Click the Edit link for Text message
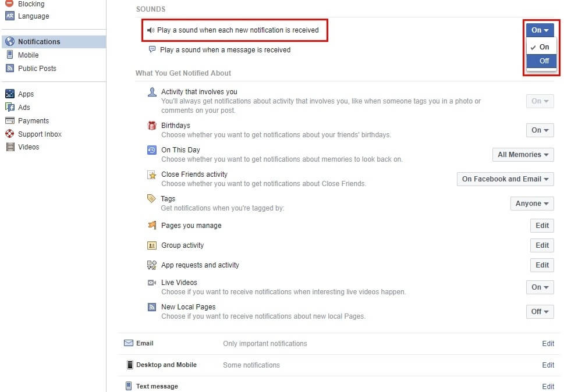Image resolution: width=564 pixels, height=392 pixels. pos(548,387)
